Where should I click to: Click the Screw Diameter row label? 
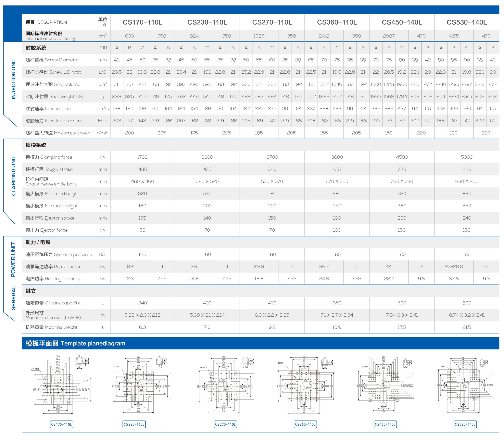(52, 60)
